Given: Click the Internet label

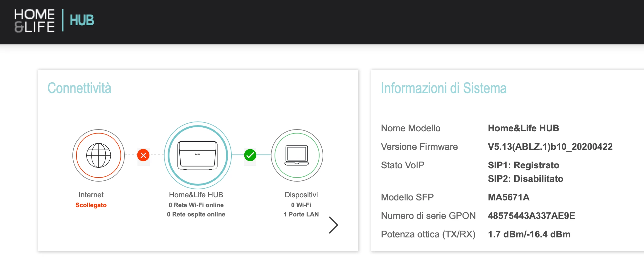Looking at the screenshot, I should tap(91, 195).
